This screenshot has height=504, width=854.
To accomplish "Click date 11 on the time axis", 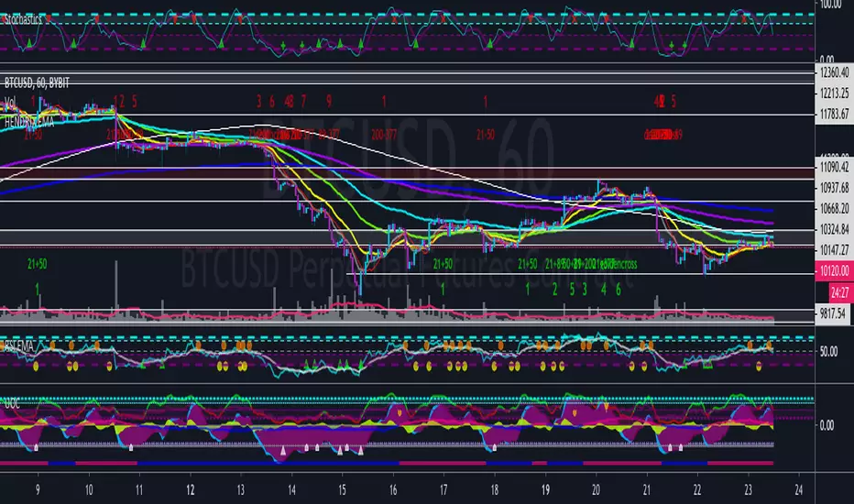I will pos(139,490).
